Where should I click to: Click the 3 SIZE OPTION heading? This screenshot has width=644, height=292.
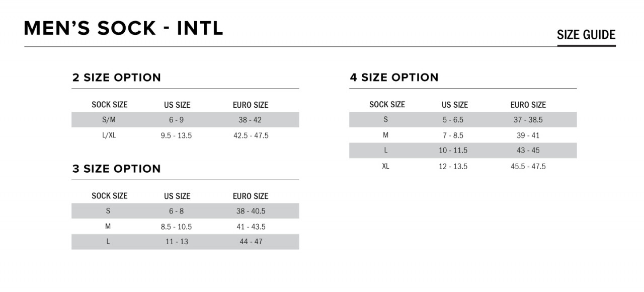[117, 169]
